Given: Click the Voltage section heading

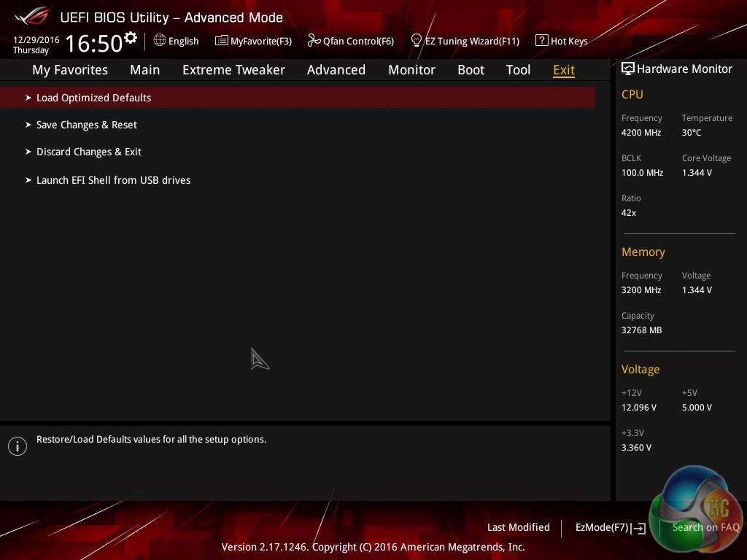Looking at the screenshot, I should (640, 369).
